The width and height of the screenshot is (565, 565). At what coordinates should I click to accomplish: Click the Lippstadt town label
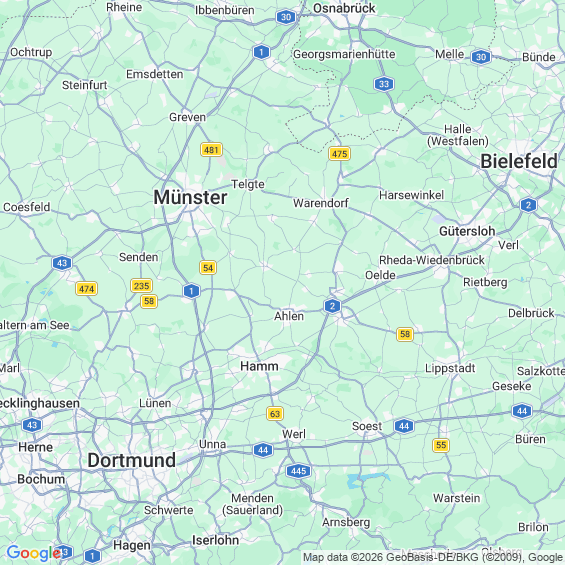[x=450, y=368]
